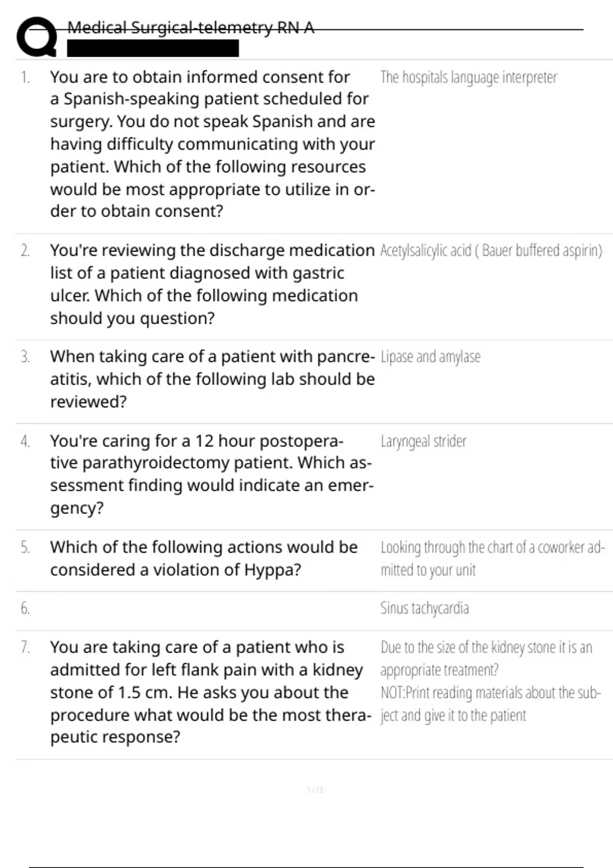
Task: Click the "NOT:Print reading materials" note
Action: pyautogui.click(x=490, y=704)
